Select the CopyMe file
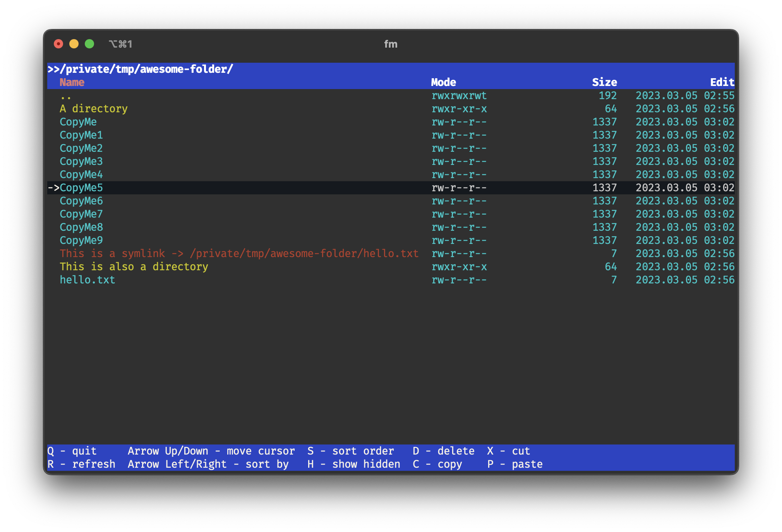782x532 pixels. click(x=78, y=122)
